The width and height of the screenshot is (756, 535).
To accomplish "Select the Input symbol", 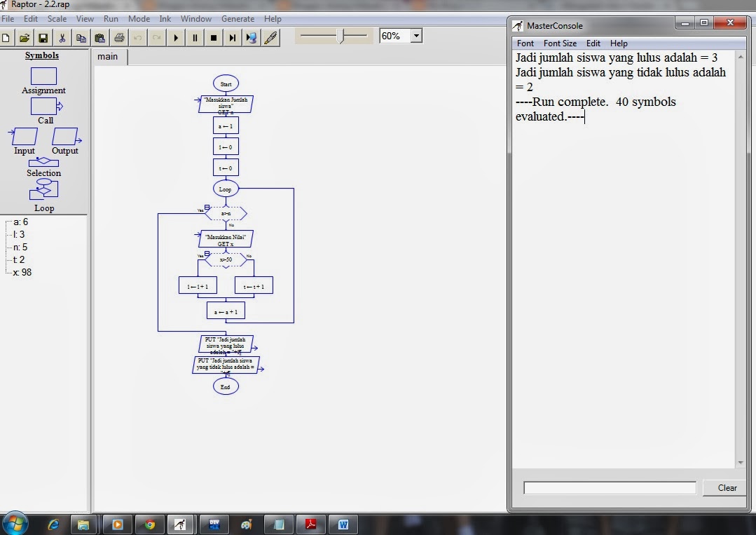I will [x=24, y=137].
